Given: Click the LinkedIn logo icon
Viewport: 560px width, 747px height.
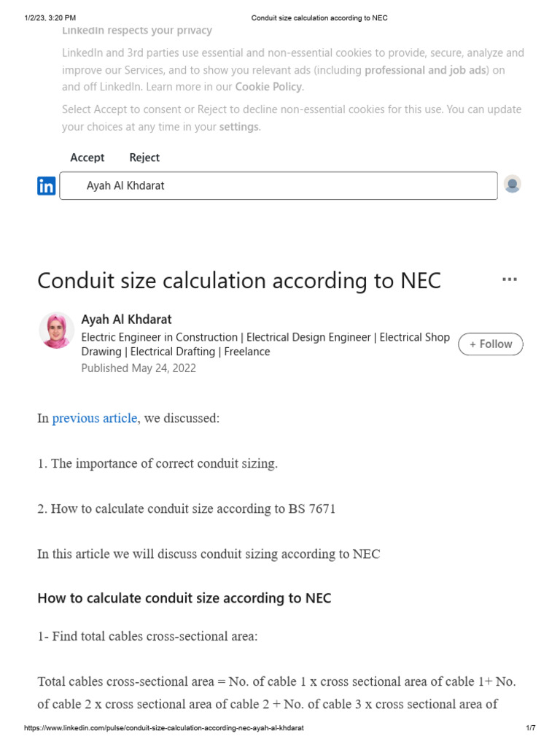Looking at the screenshot, I should point(46,186).
